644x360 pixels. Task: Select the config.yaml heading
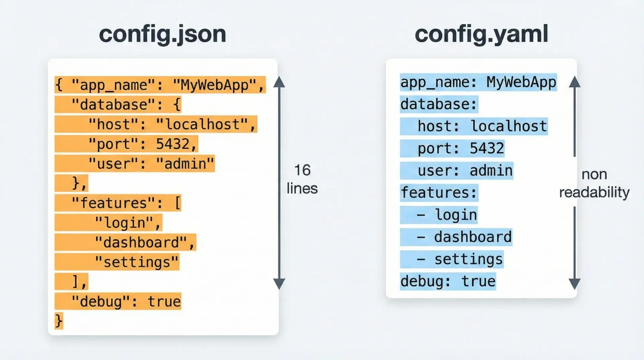coord(481,34)
